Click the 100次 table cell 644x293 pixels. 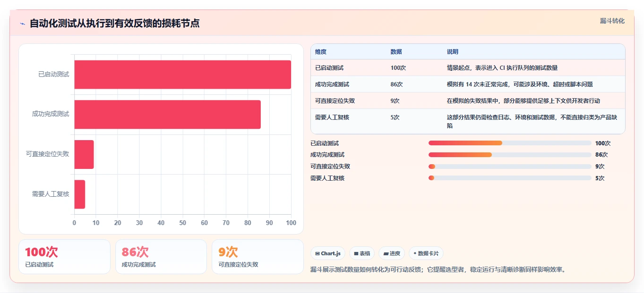tap(398, 68)
